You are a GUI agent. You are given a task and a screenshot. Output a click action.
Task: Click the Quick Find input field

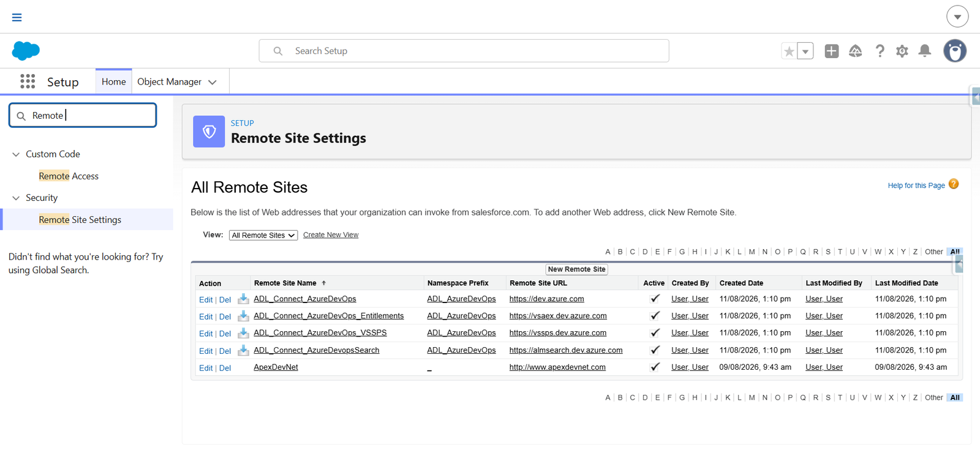[x=83, y=115]
